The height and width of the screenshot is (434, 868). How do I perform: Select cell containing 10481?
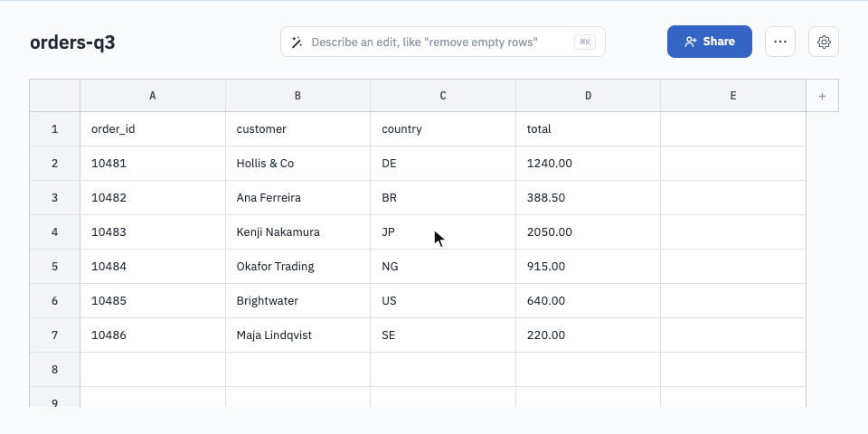coord(153,164)
